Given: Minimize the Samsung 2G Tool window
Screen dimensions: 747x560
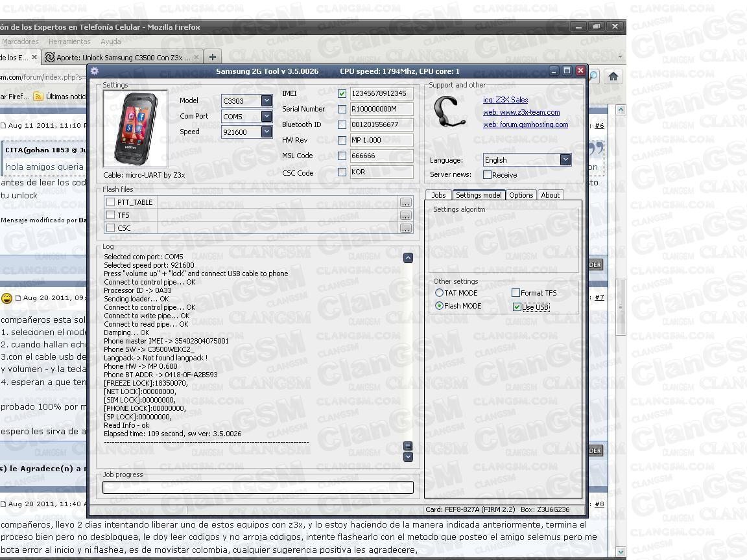Looking at the screenshot, I should pyautogui.click(x=554, y=71).
